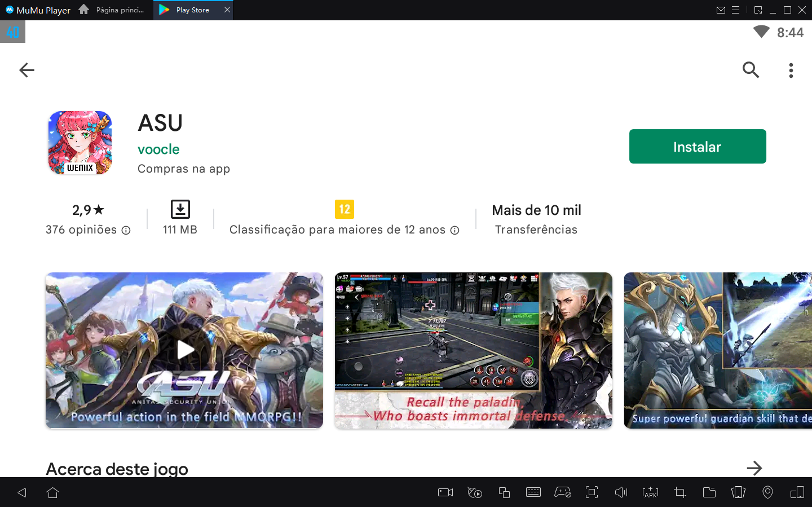The image size is (812, 507).
Task: Open the keyboard mapping icon
Action: (x=533, y=492)
